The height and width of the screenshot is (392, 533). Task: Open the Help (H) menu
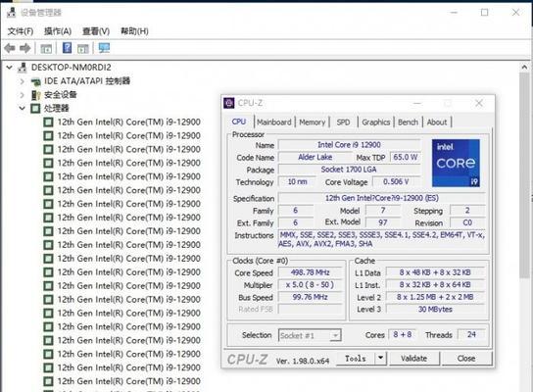[134, 31]
